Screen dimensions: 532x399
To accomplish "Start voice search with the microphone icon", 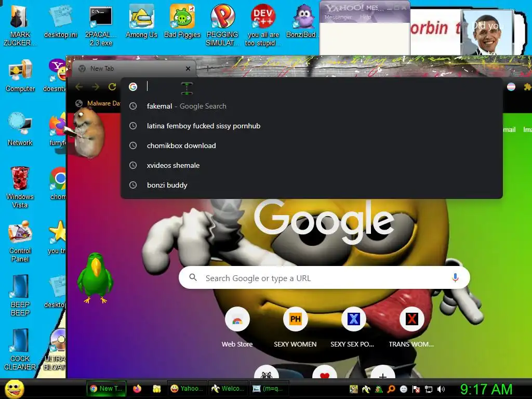I will [x=455, y=277].
